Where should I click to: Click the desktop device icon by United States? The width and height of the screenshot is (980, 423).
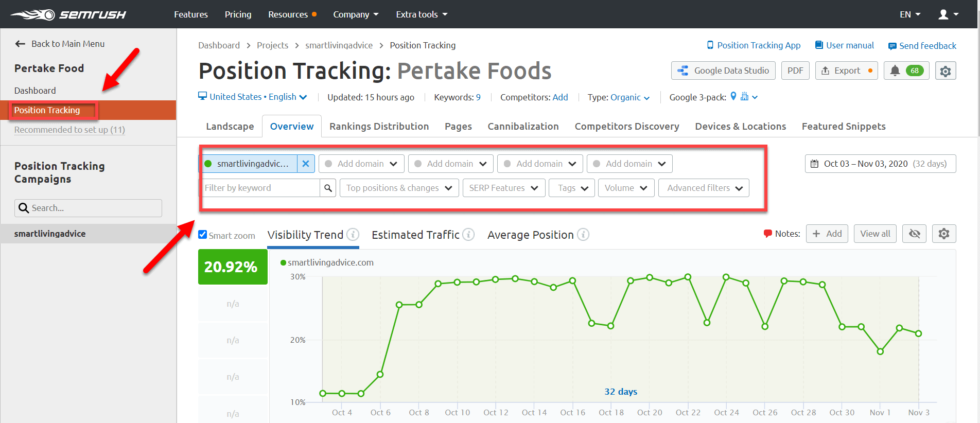click(x=202, y=96)
